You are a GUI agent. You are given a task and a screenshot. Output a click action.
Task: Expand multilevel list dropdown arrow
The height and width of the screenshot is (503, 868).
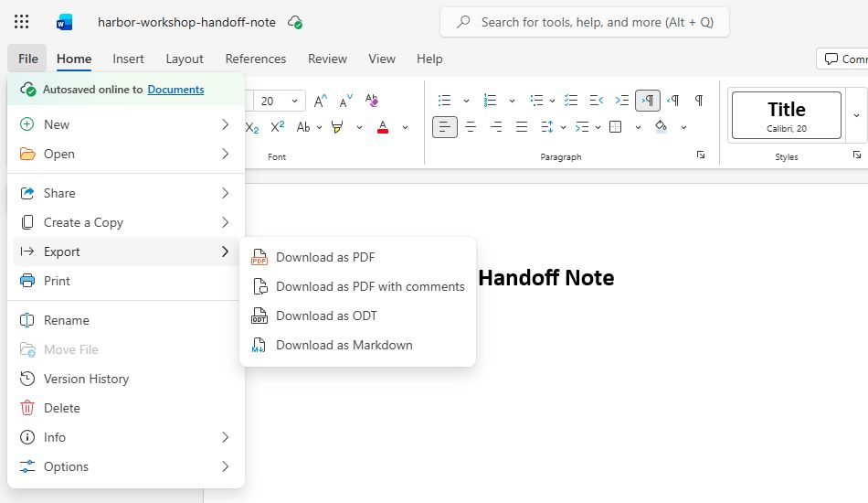coord(552,101)
